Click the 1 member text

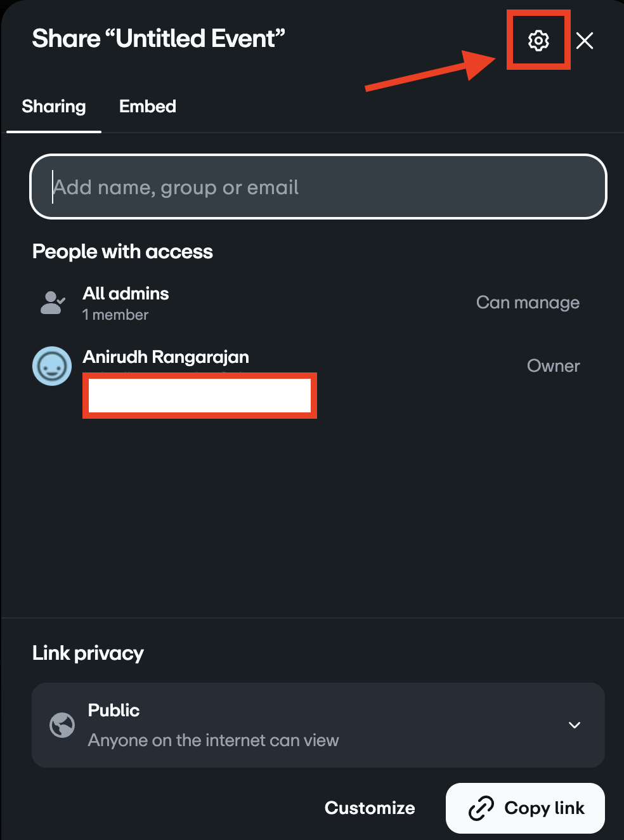coord(115,315)
